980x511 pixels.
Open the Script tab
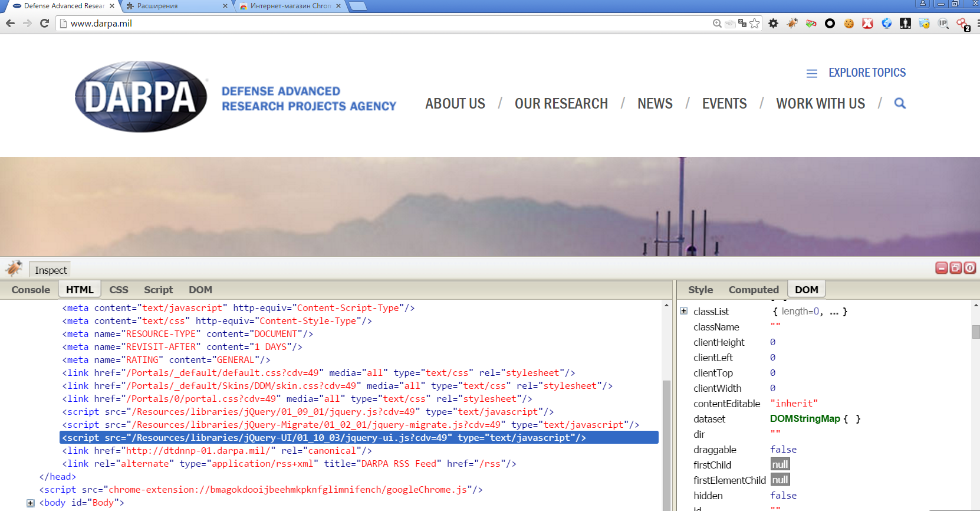(158, 290)
